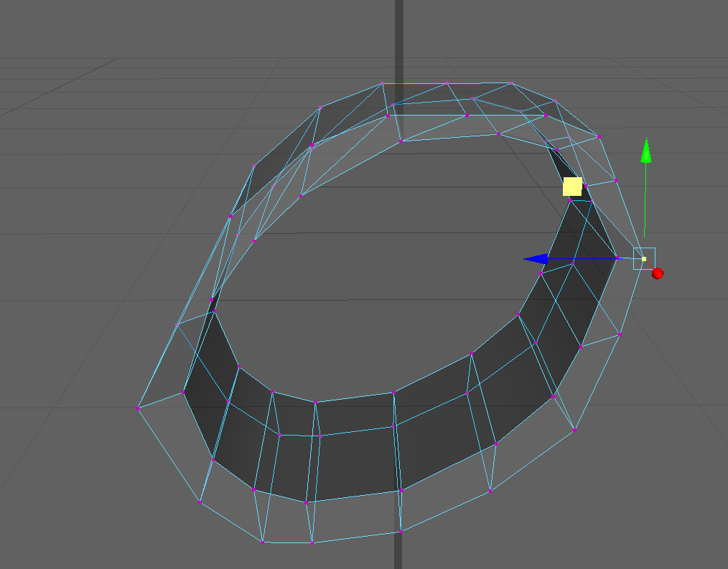Click the green Y-axis line shaft
This screenshot has height=569, width=728.
click(645, 201)
